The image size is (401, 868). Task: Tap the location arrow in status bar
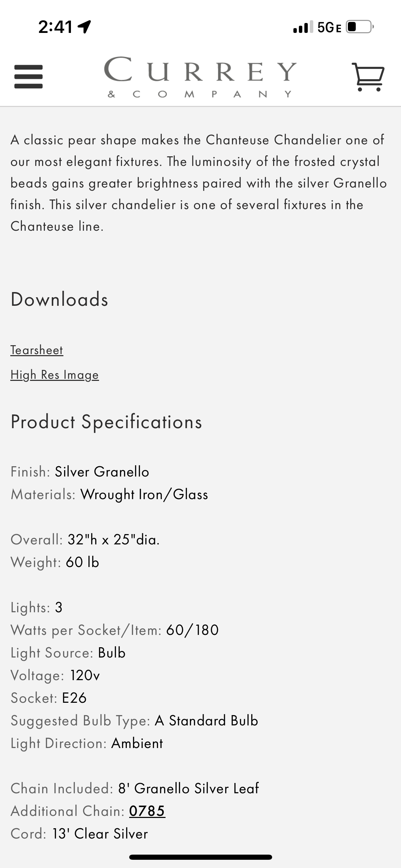84,27
